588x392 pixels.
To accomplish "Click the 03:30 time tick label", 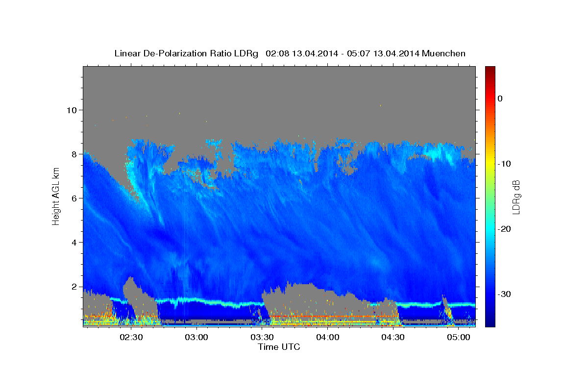I will (262, 337).
